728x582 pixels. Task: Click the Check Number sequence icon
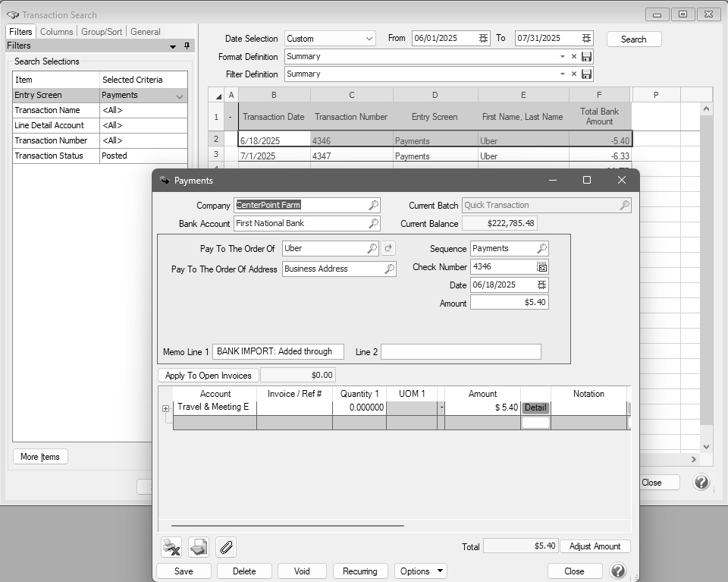point(541,266)
